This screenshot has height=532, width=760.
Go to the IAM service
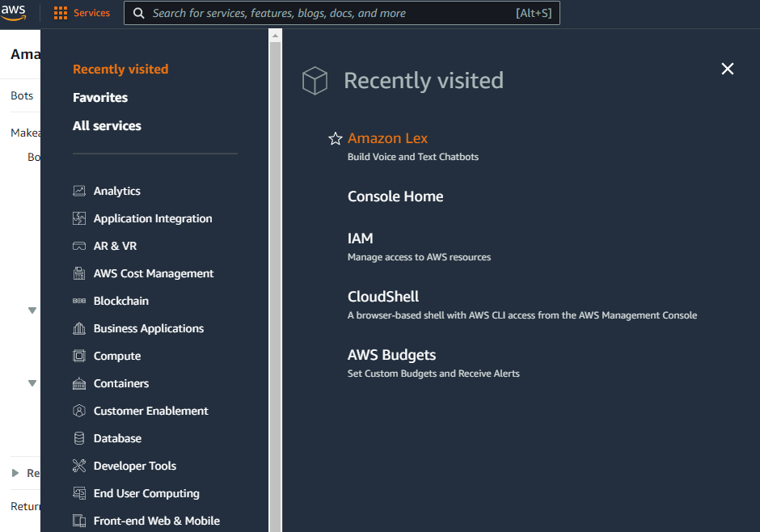(361, 239)
